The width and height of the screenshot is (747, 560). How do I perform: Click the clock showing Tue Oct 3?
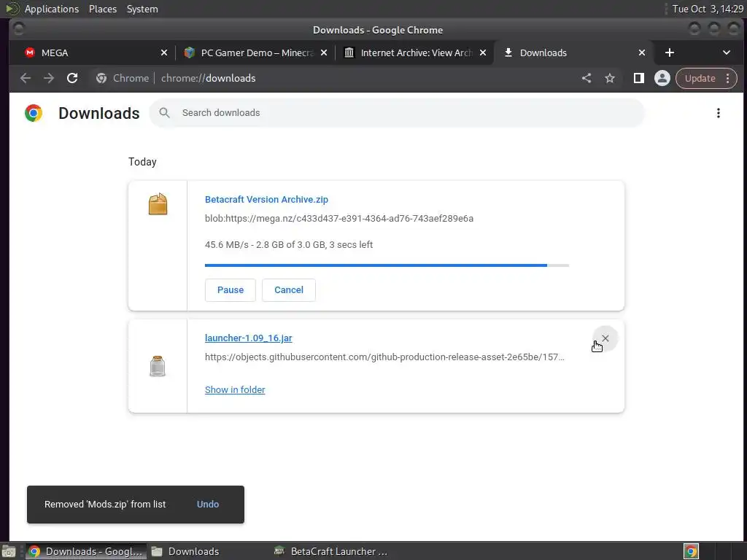(708, 9)
